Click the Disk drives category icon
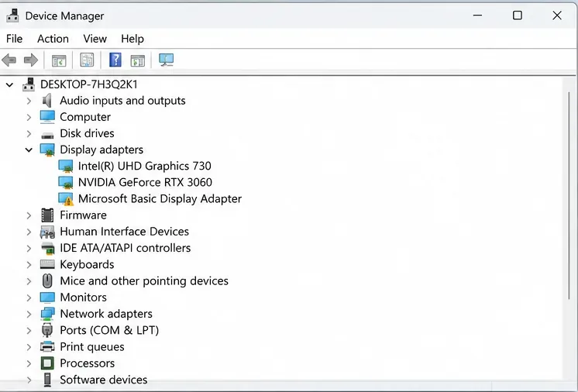 point(47,136)
